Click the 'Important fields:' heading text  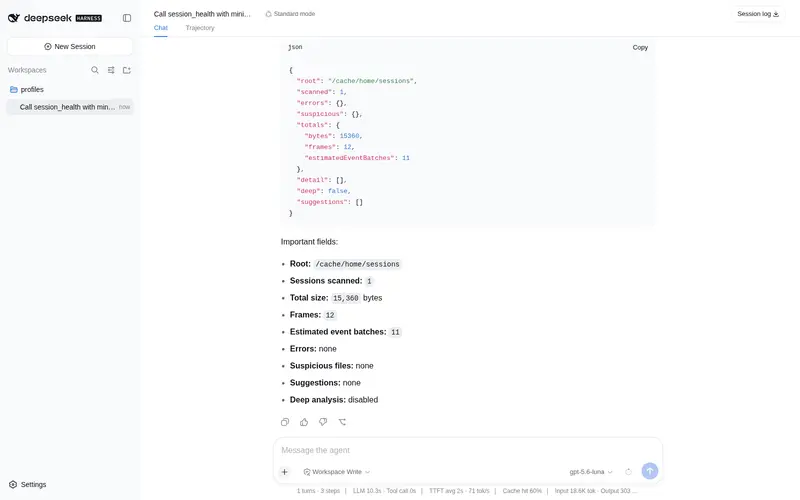[309, 242]
